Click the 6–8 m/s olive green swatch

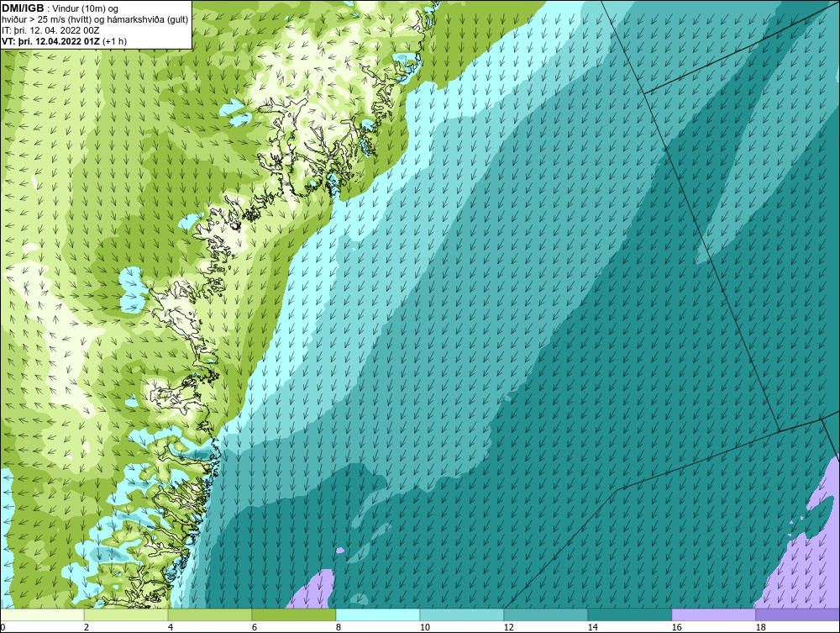293,615
